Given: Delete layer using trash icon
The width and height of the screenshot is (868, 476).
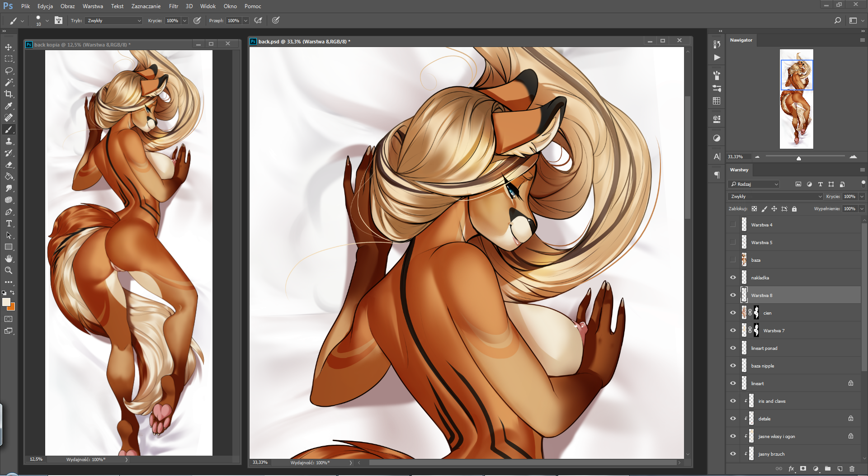Looking at the screenshot, I should (x=852, y=469).
